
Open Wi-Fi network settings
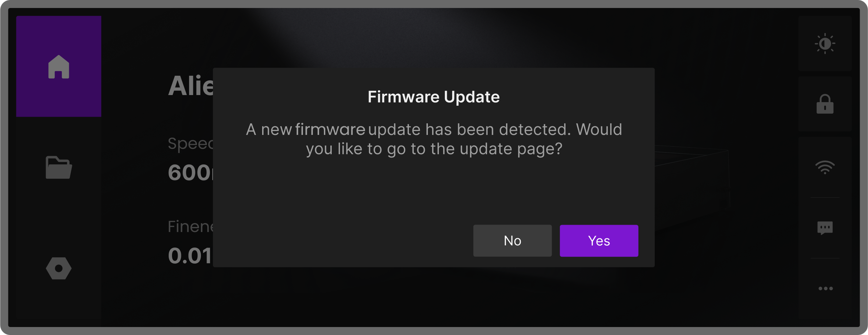(x=825, y=167)
